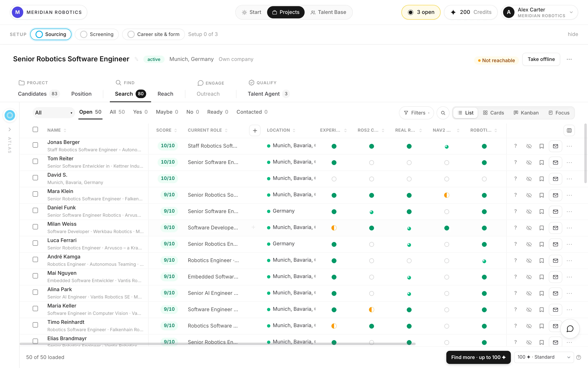Click the hide setup link
Screen dimensions: 588x368
pos(573,34)
